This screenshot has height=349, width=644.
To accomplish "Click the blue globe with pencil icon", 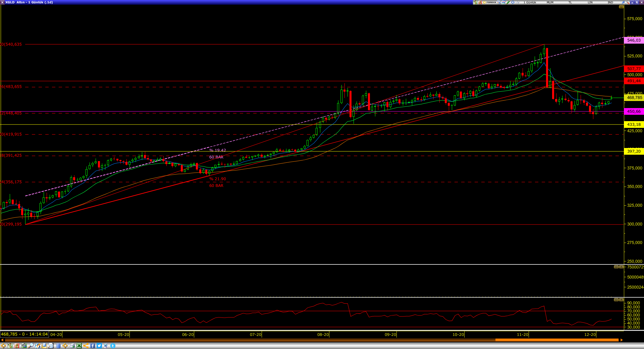I will pos(38,346).
